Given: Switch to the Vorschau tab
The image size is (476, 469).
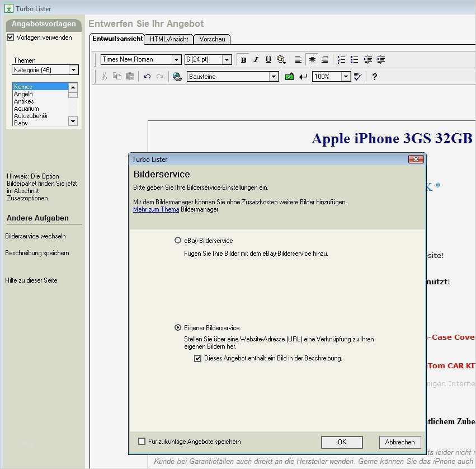Looking at the screenshot, I should tap(212, 39).
